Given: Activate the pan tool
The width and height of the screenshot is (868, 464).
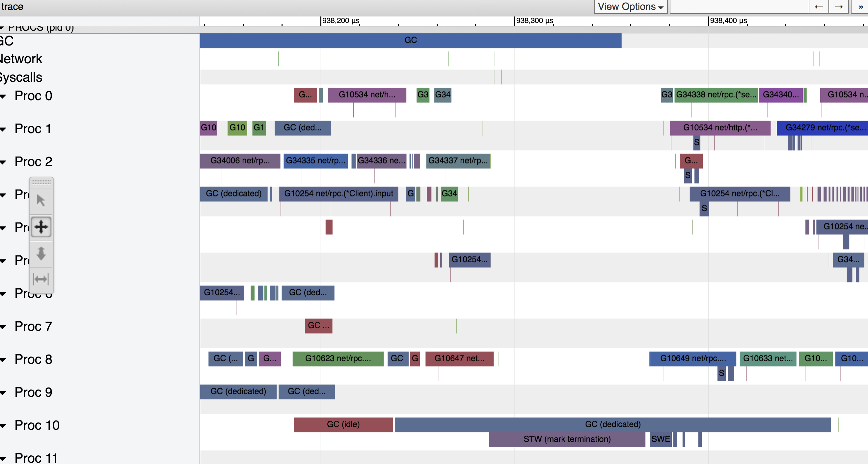Looking at the screenshot, I should point(41,227).
